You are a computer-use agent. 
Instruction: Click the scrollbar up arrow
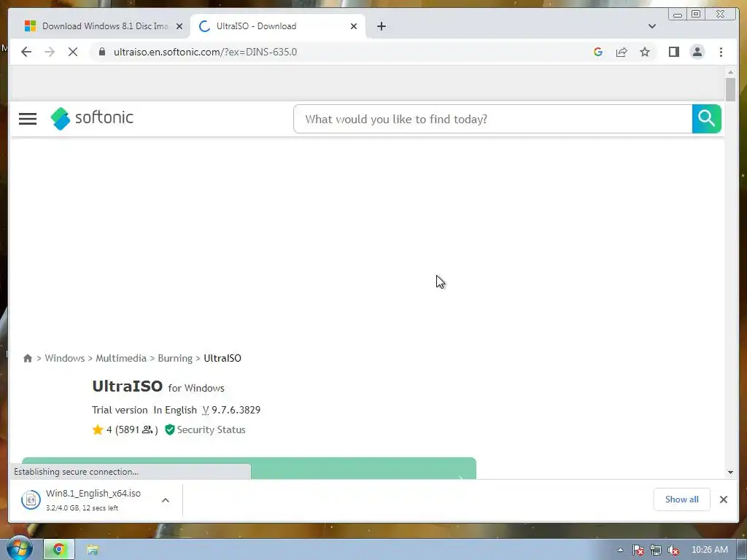click(730, 72)
